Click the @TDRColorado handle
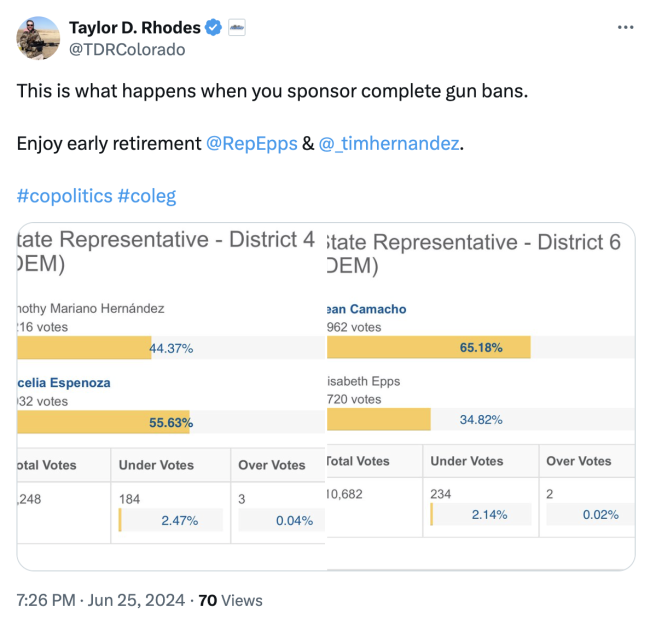Screen dimensions: 650x619 pos(126,49)
